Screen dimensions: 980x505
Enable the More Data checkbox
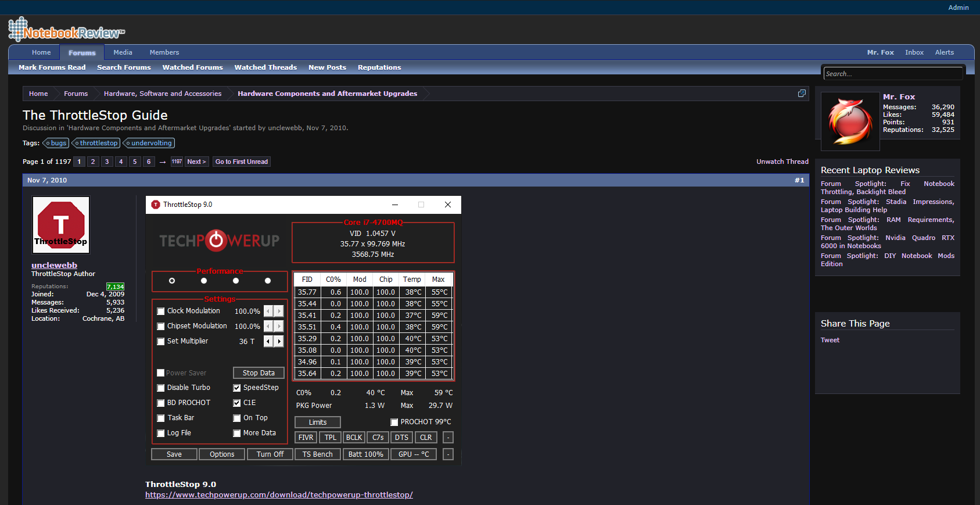coord(237,434)
